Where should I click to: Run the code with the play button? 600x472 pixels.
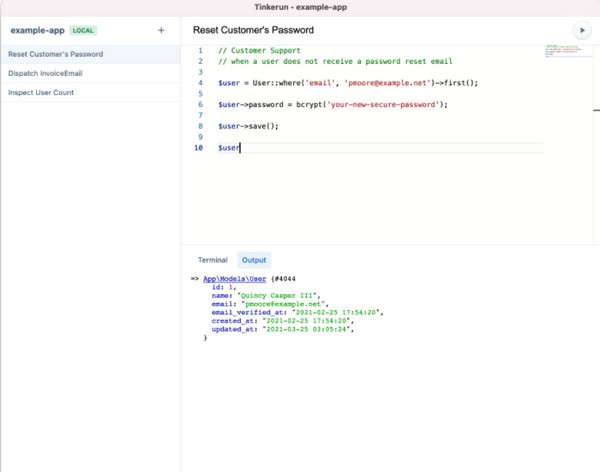click(581, 31)
